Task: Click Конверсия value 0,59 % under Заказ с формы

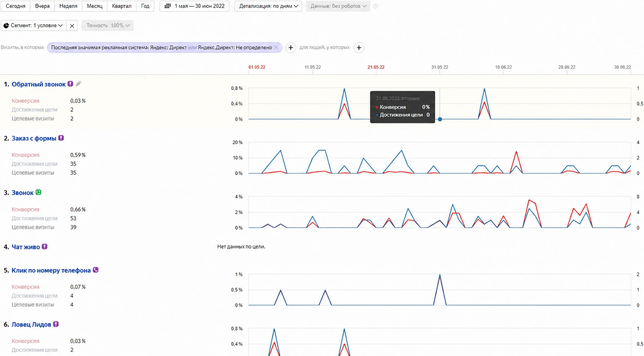Action: (x=78, y=155)
